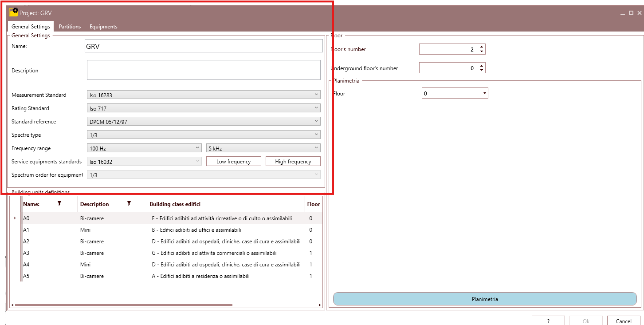Screen dimensions: 644x325
Task: Click the 'G - Edifici adibiti ad attività commerciali' cell
Action: pyautogui.click(x=214, y=253)
